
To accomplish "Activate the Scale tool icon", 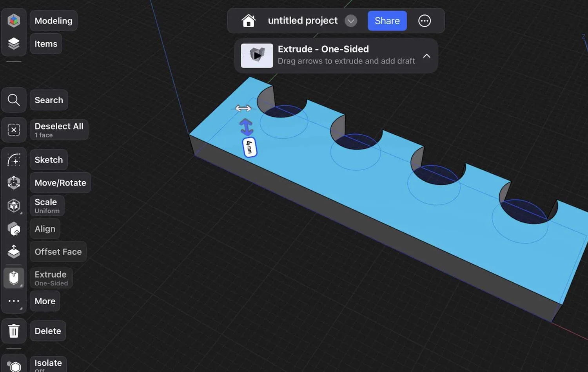I will pyautogui.click(x=14, y=206).
